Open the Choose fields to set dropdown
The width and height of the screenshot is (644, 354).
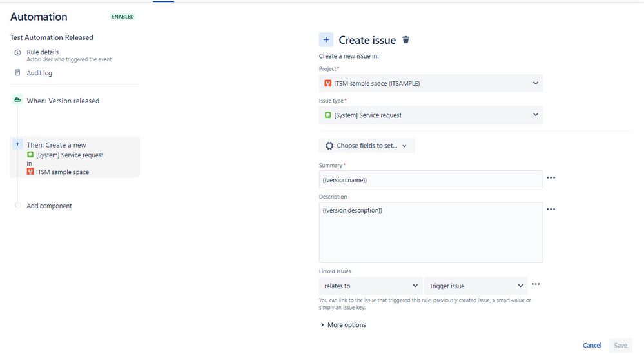[367, 146]
